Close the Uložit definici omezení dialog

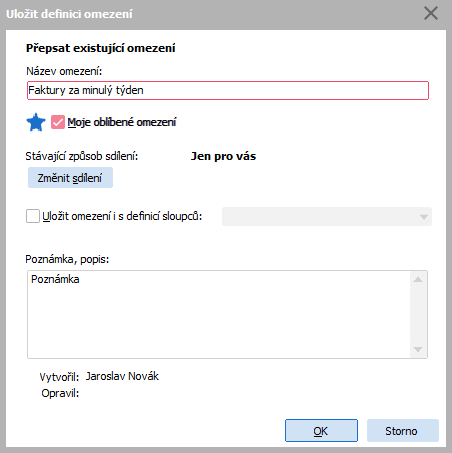click(x=431, y=14)
